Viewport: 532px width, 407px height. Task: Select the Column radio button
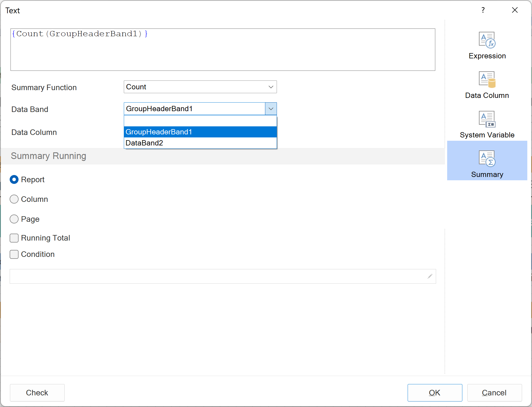click(x=14, y=199)
